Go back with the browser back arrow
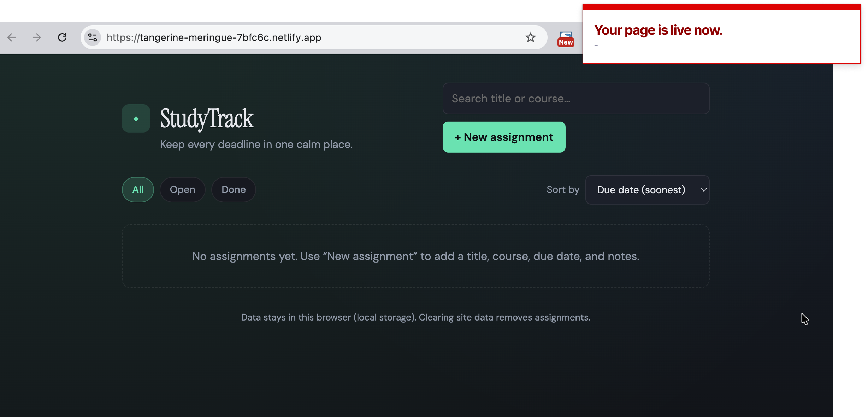 (12, 37)
